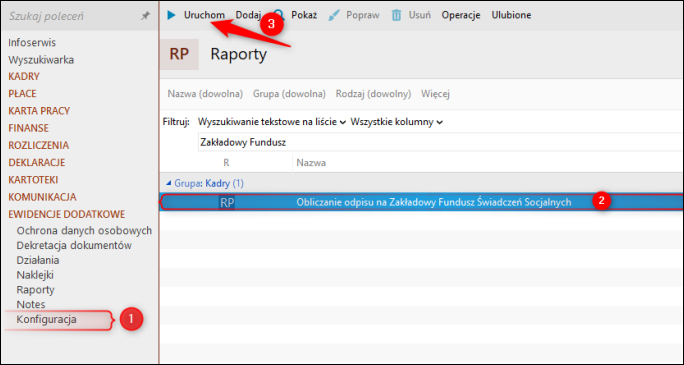Open Wyszukiwanie tekstowe na liście dropdown
This screenshot has width=684, height=365.
(272, 122)
